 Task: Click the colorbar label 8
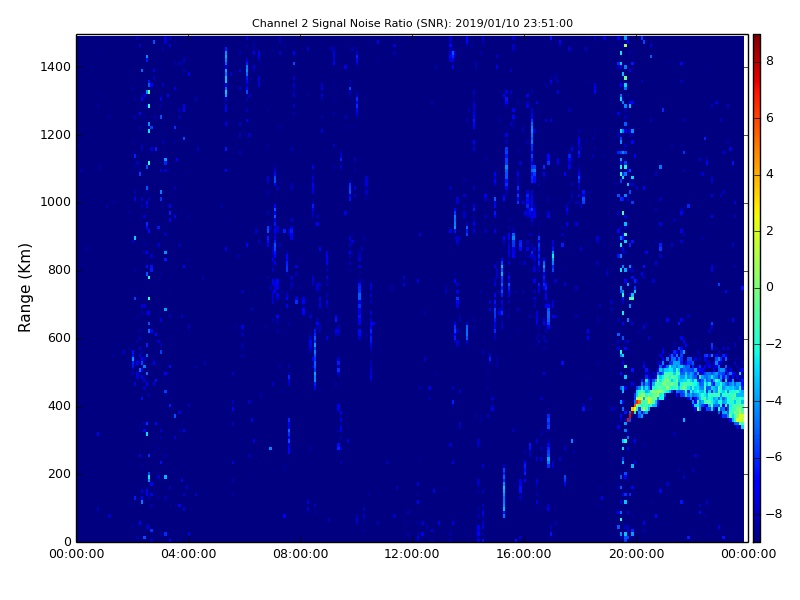tap(770, 61)
